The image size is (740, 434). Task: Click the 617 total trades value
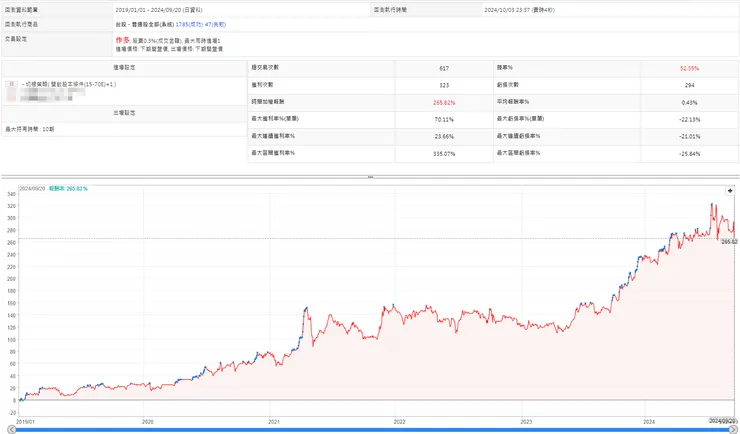[444, 68]
